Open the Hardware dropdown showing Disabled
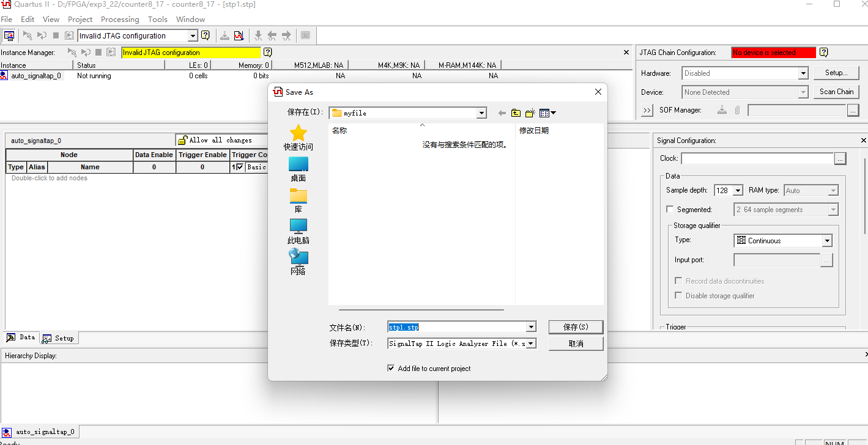Image resolution: width=868 pixels, height=445 pixels. tap(803, 73)
